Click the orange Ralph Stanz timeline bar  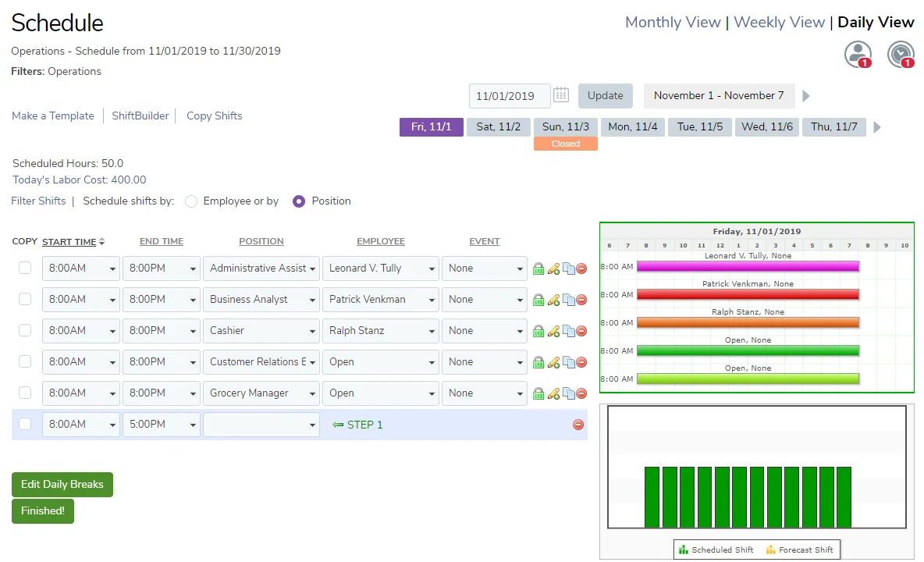(x=748, y=323)
